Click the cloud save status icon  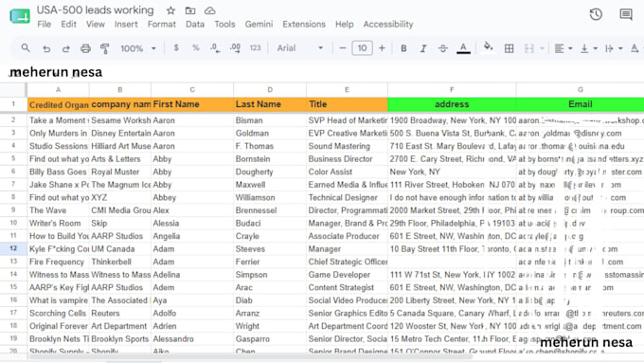210,10
